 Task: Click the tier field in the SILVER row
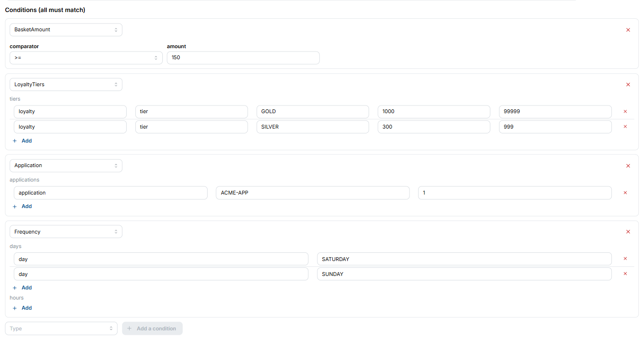(x=192, y=127)
